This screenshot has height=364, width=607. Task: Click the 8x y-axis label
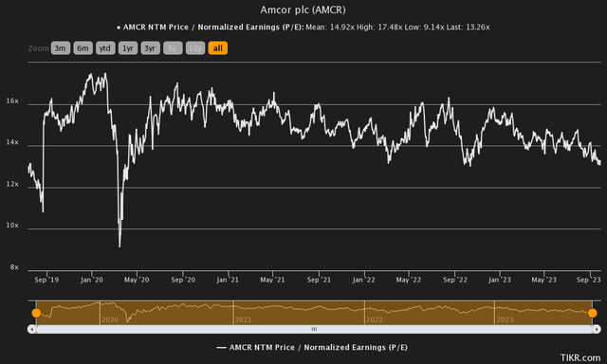[x=14, y=267]
